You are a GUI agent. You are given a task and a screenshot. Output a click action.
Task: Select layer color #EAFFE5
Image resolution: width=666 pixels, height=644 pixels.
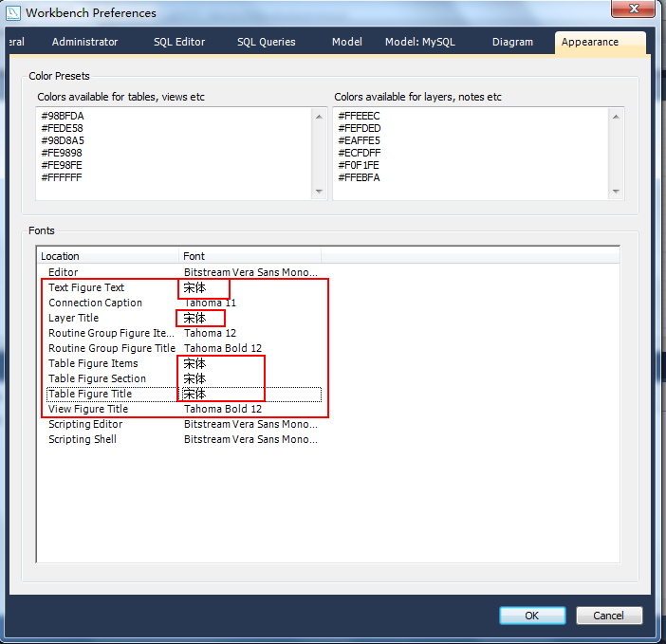coord(359,140)
